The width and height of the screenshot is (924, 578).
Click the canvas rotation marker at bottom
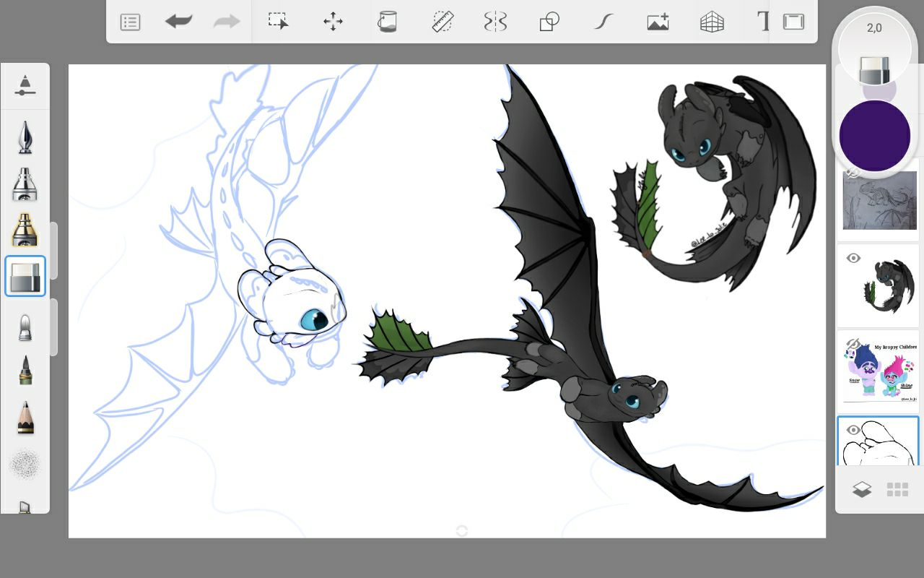coord(462,531)
